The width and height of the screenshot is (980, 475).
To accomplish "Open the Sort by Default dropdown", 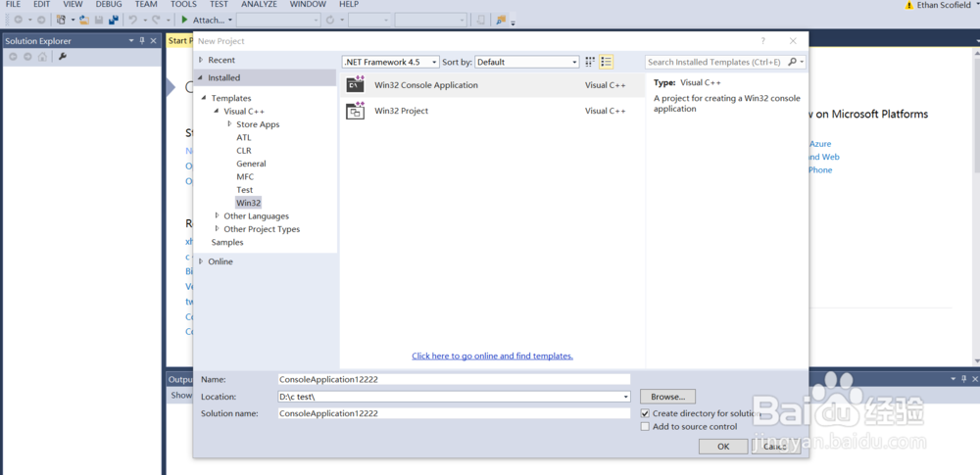I will click(527, 62).
